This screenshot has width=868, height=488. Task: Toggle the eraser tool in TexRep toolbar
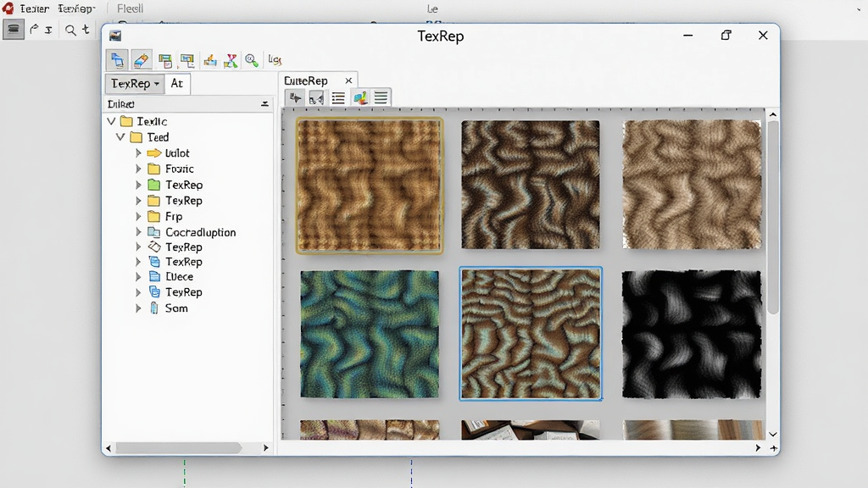(142, 60)
